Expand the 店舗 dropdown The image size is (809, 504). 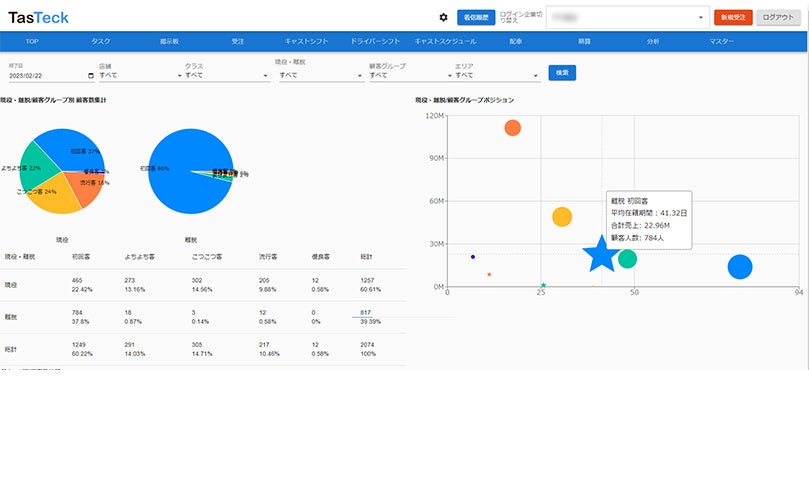(x=140, y=75)
